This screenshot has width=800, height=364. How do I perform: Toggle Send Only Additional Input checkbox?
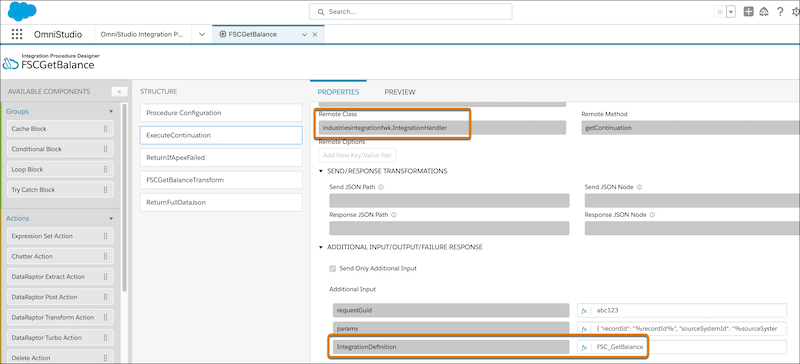[333, 269]
